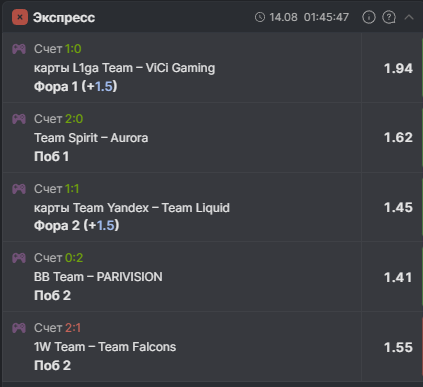This screenshot has width=423, height=387.
Task: Click the Фора 2 (+1.5) bet label
Action: pos(77,226)
